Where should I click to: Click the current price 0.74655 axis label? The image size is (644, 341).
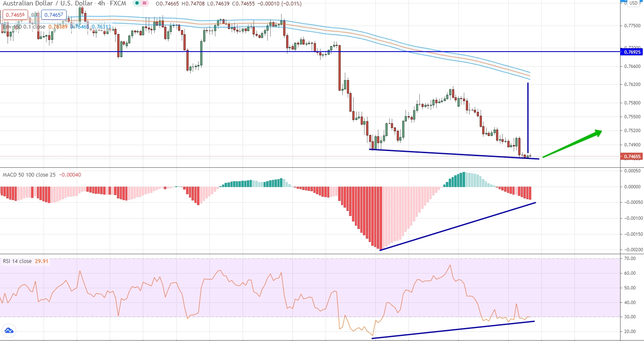point(632,156)
